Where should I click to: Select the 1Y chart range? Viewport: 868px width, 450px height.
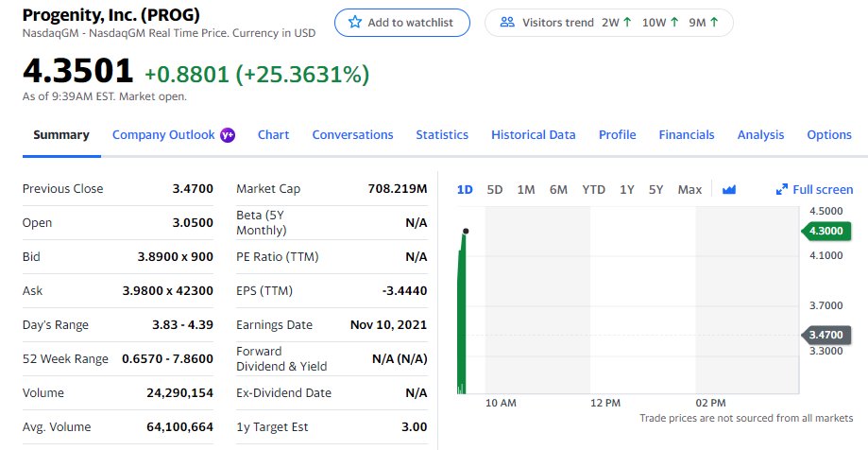pos(626,189)
